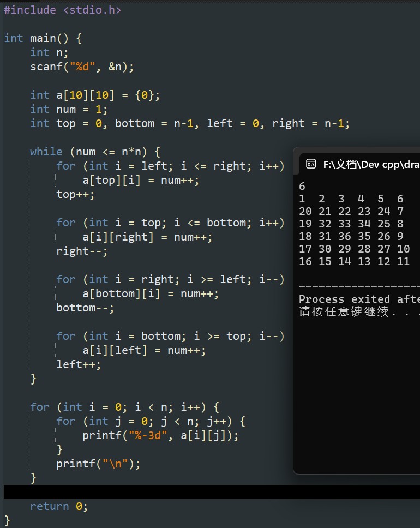Click the number '11' in console output
Viewport: 420px width, 528px height.
(404, 262)
